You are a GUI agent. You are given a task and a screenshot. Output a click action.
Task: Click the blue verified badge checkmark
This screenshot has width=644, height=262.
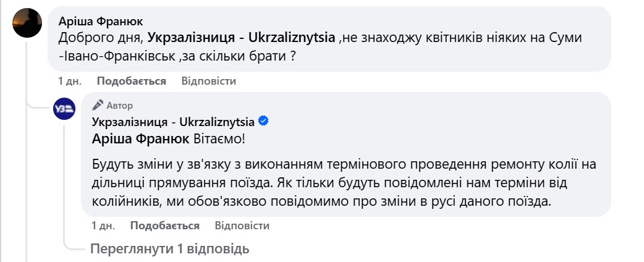pyautogui.click(x=263, y=120)
